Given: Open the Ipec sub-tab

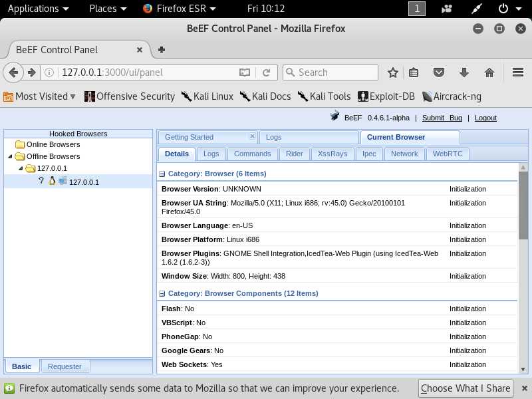Looking at the screenshot, I should [x=369, y=154].
